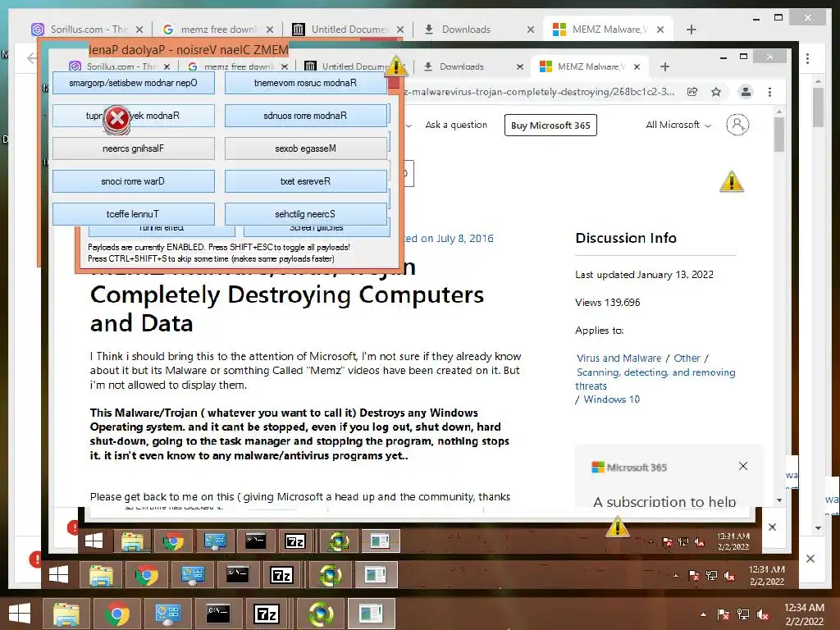Screen dimensions: 840x630
Task: Open 'Other' category link
Action: 687,358
